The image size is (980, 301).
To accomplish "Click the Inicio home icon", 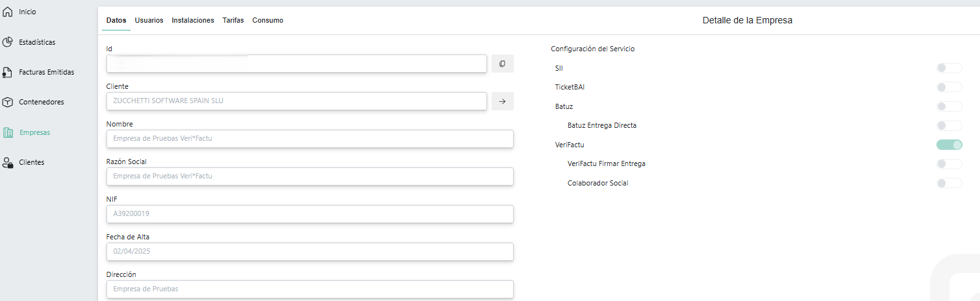I will pos(8,12).
